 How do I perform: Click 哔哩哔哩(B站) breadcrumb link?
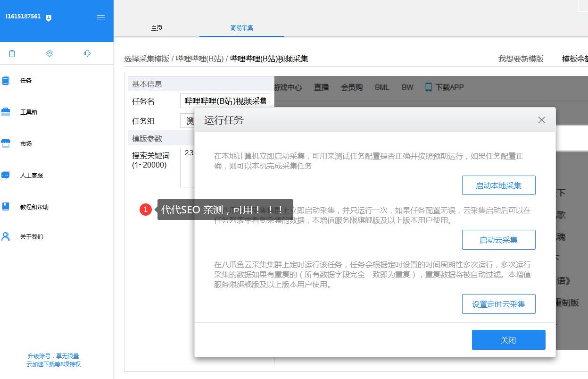200,59
